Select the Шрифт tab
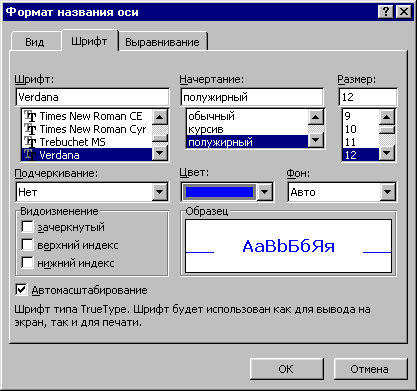Image resolution: width=417 pixels, height=391 pixels. click(x=89, y=41)
